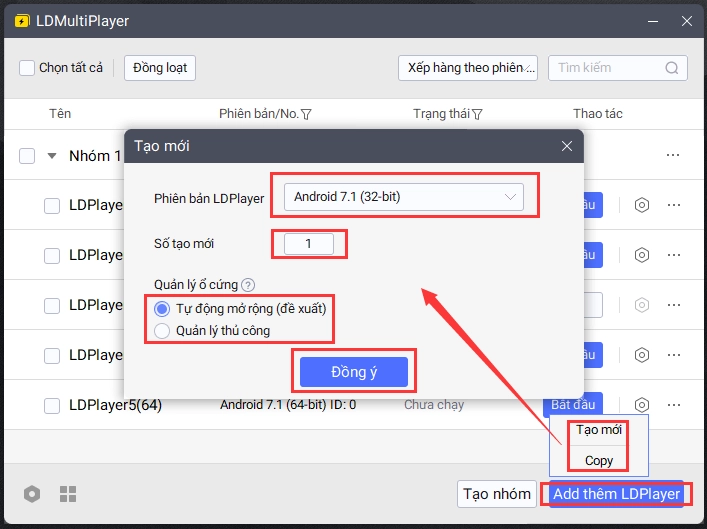707x529 pixels.
Task: Click the Tên column header
Action: (x=60, y=114)
